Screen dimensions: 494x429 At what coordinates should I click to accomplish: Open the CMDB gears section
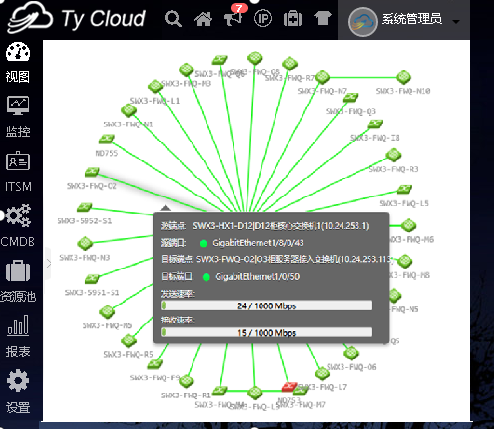(x=18, y=226)
